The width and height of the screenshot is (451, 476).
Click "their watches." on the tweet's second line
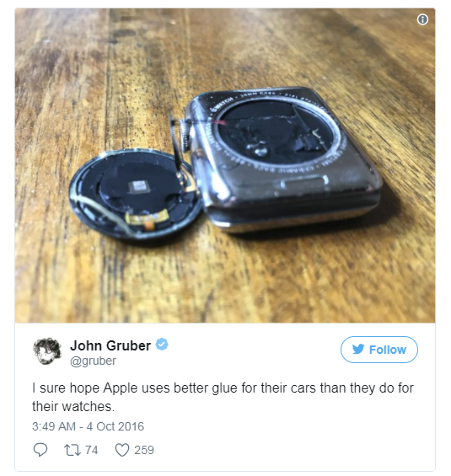click(73, 406)
